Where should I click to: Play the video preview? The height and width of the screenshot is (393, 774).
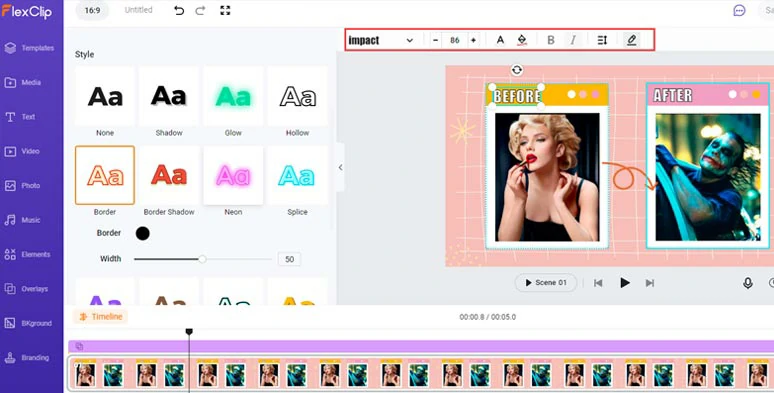click(624, 283)
